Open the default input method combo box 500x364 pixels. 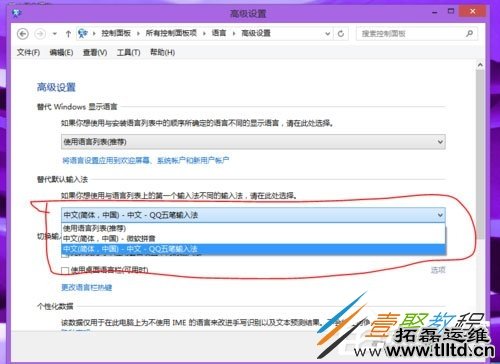pyautogui.click(x=253, y=215)
